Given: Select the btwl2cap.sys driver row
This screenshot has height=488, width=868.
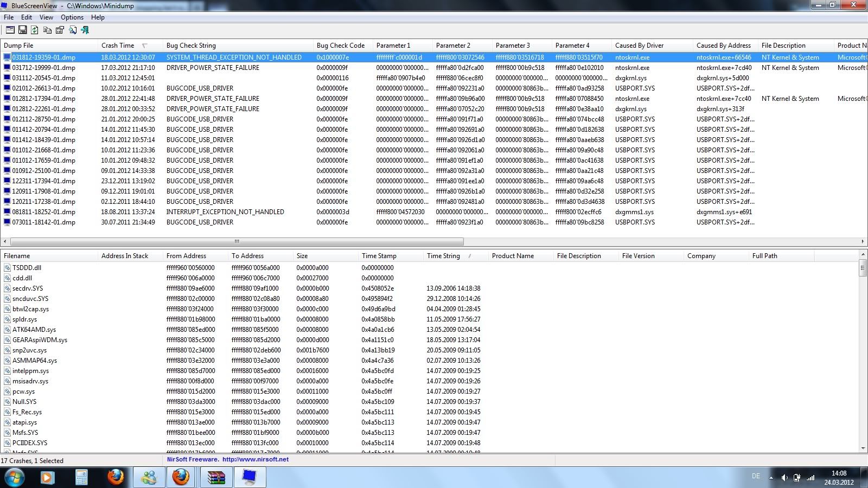Looking at the screenshot, I should point(429,309).
